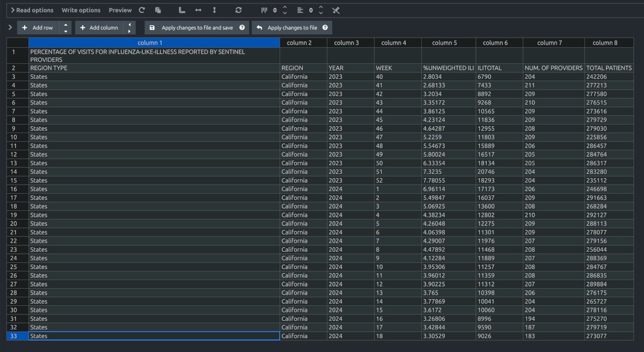
Task: Select the column 3 header
Action: click(350, 42)
